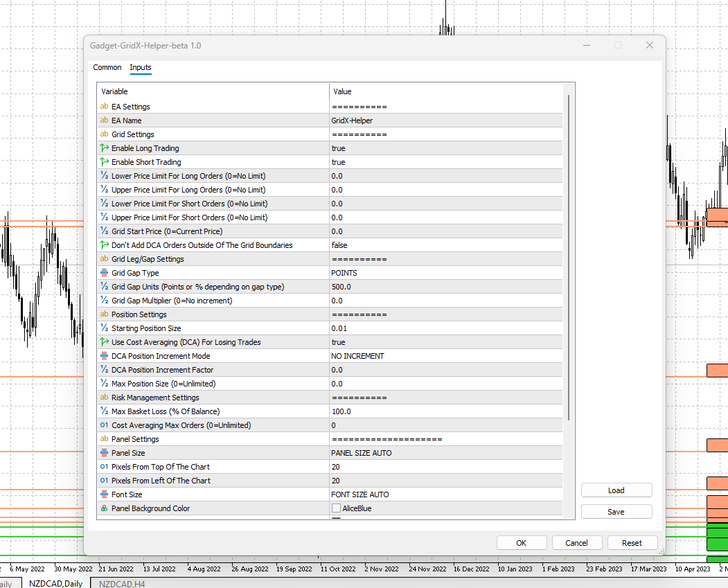Click the double icon beside Max Position Size

click(105, 384)
